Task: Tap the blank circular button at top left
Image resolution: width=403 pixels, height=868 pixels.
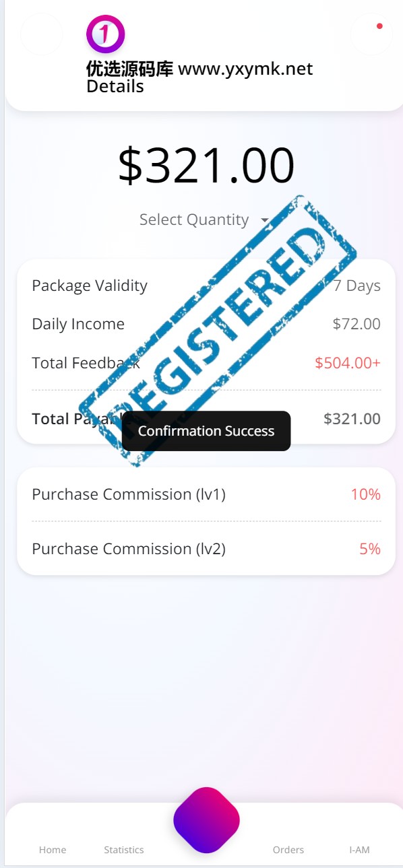Action: coord(42,34)
